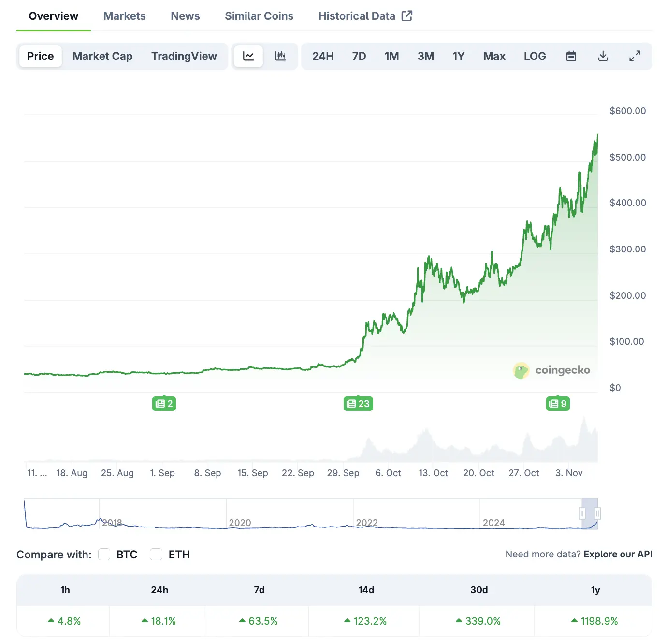Viewport: 667px width, 644px height.
Task: Open the Similar Coins tab
Action: (x=259, y=16)
